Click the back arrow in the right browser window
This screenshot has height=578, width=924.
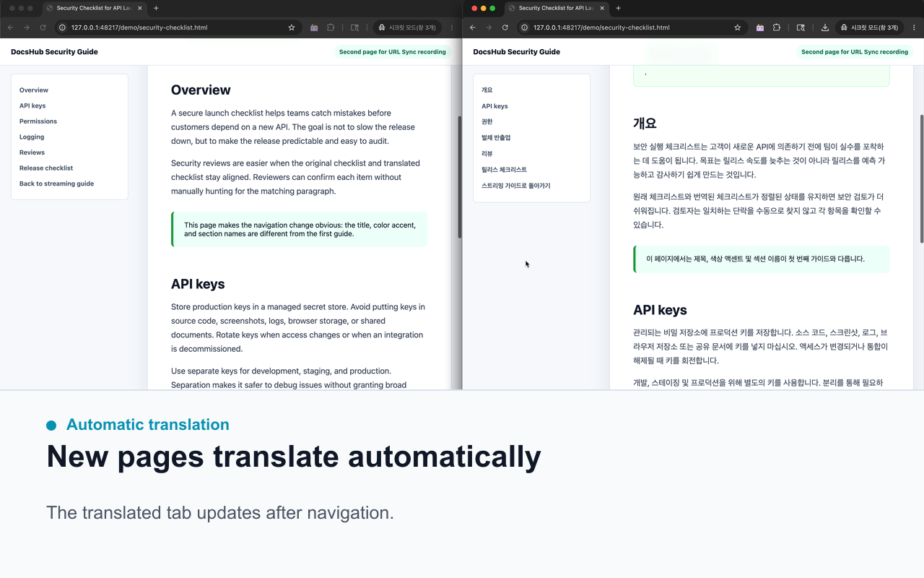coord(473,27)
